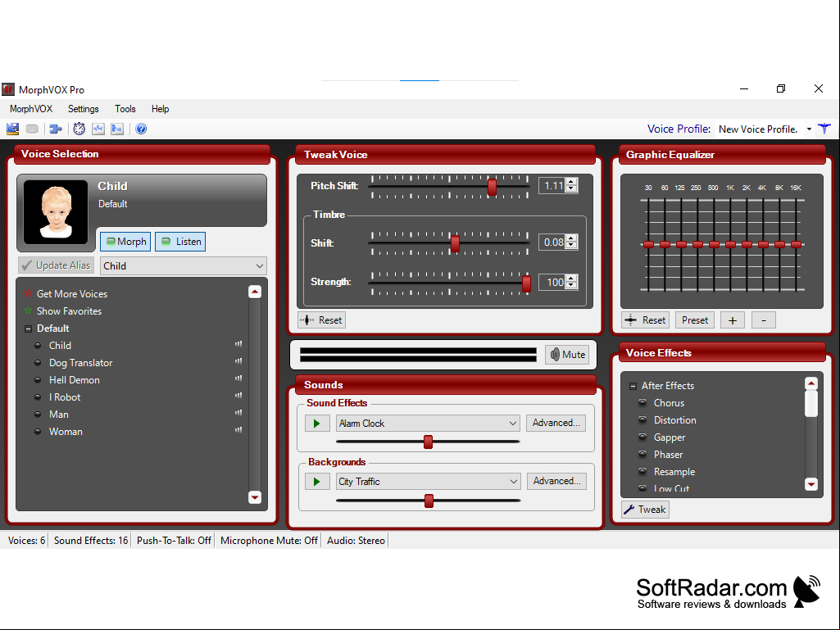The height and width of the screenshot is (630, 840).
Task: Click the equalizer minus button
Action: point(764,320)
